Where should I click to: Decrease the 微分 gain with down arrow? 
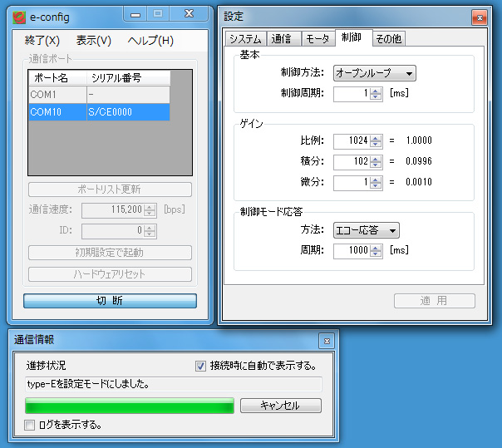tap(376, 186)
